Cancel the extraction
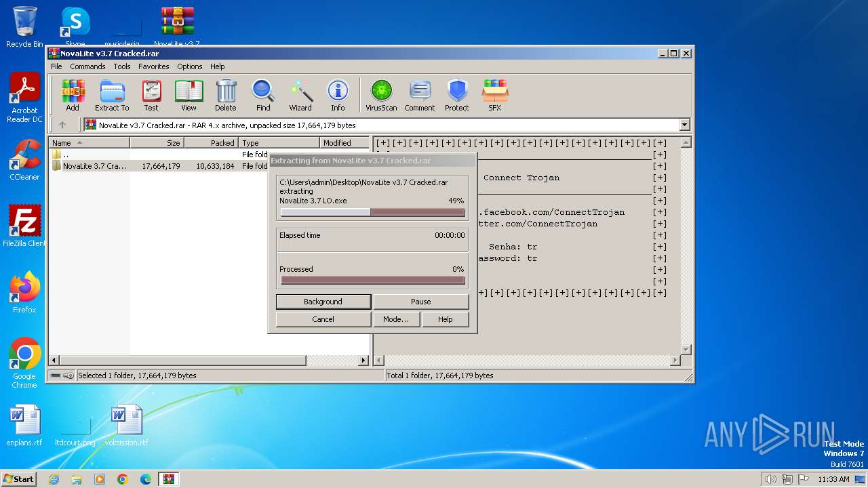This screenshot has width=868, height=488. [323, 319]
